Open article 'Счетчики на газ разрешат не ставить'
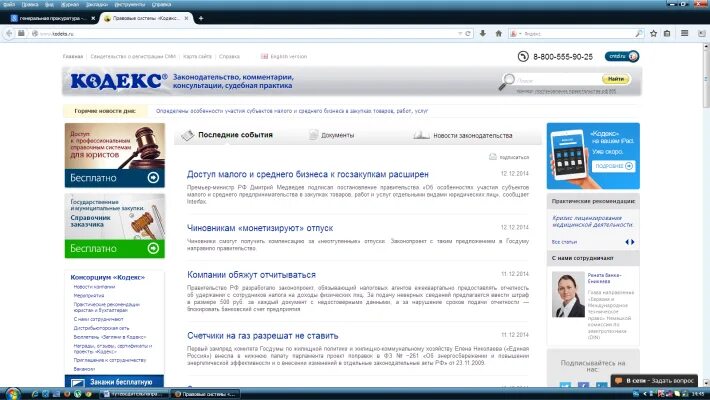 263,336
